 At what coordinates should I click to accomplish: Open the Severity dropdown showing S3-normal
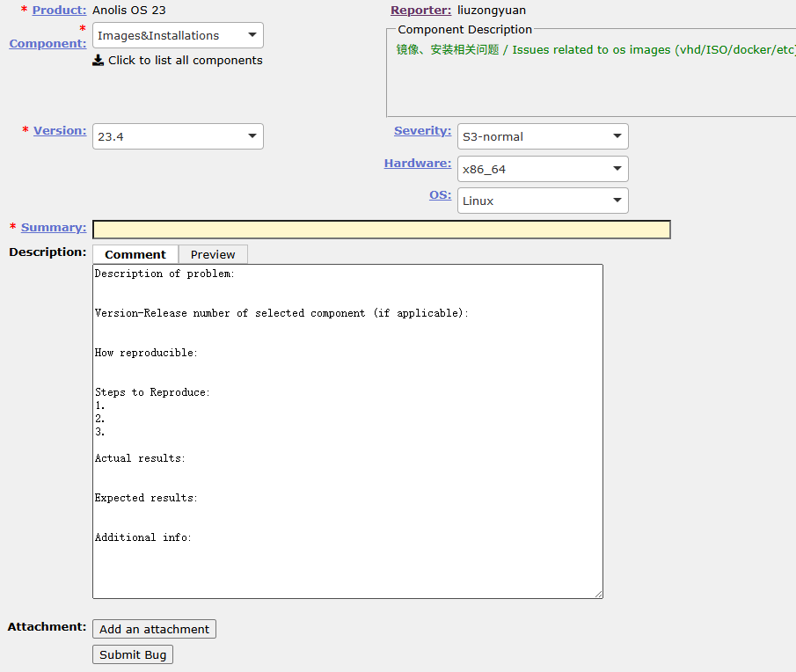[x=543, y=136]
